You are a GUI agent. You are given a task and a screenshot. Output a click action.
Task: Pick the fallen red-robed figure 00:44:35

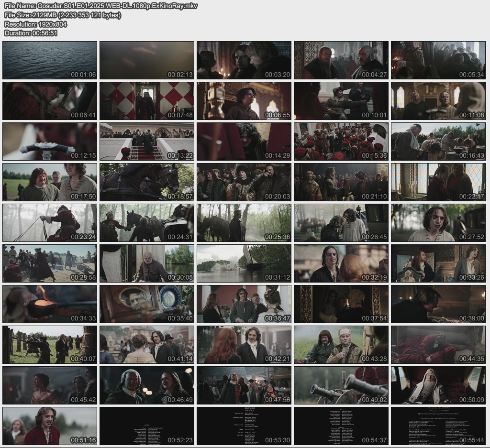coord(438,345)
